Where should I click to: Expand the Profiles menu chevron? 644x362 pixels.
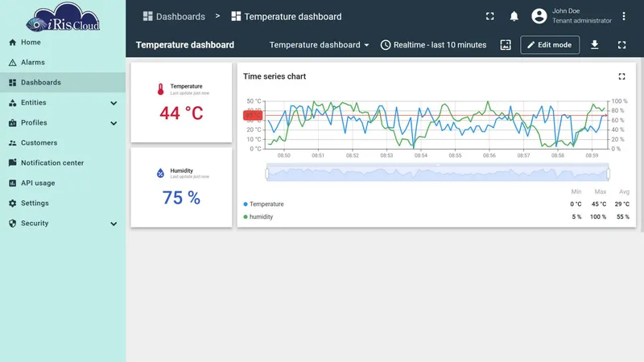point(114,123)
